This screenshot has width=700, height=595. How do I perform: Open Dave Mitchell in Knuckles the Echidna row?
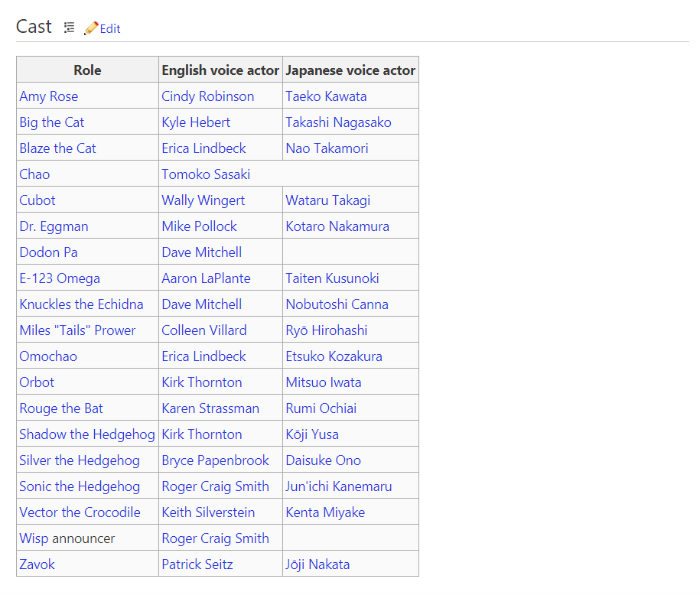(202, 304)
